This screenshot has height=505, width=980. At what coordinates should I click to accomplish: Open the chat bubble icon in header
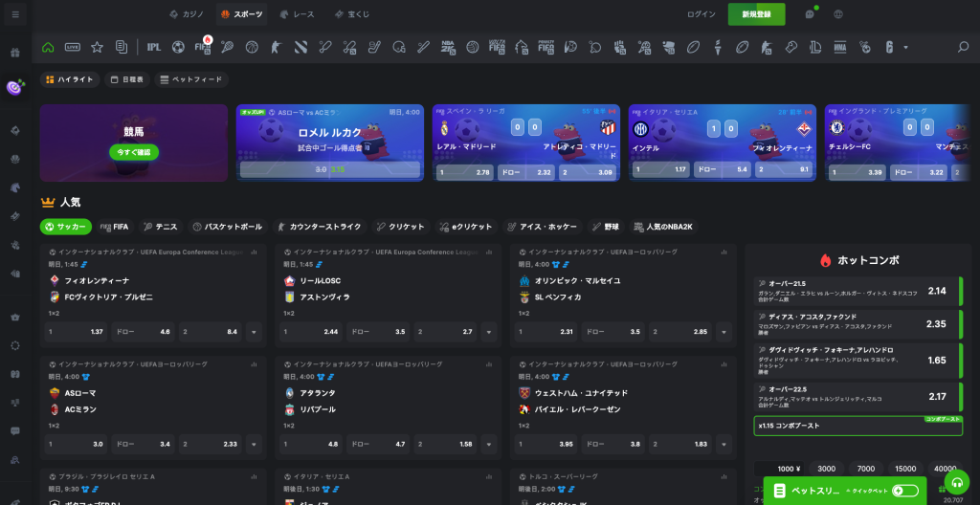[810, 14]
